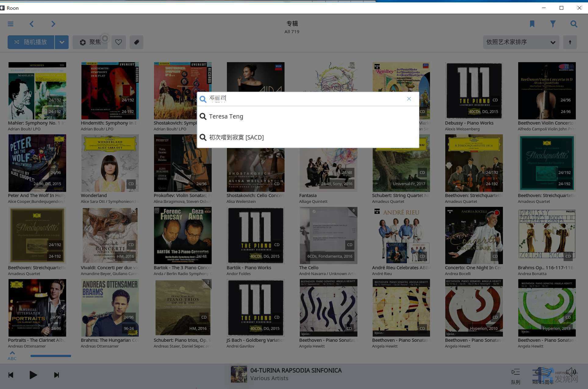The width and height of the screenshot is (588, 389).
Task: Click the top-right search magnifier icon
Action: (x=574, y=24)
